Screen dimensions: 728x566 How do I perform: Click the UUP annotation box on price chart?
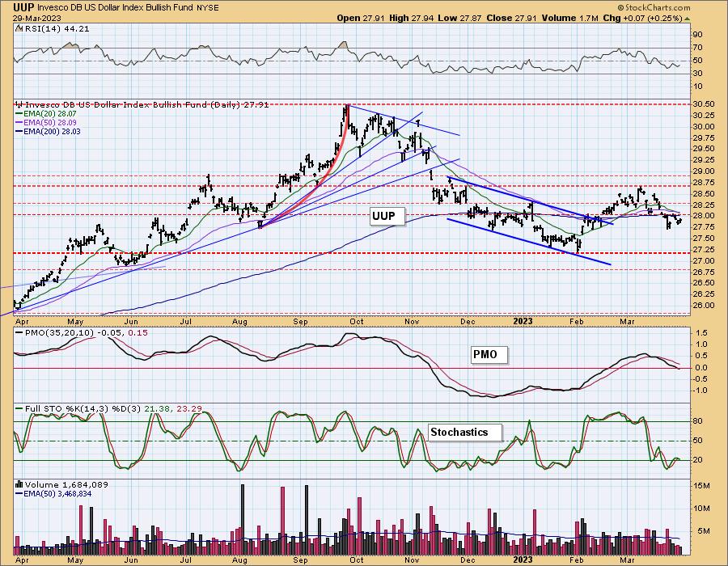click(x=387, y=216)
